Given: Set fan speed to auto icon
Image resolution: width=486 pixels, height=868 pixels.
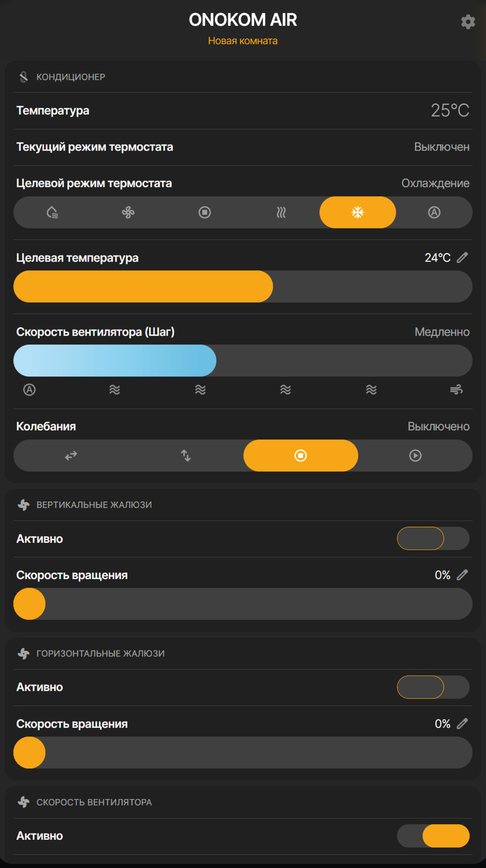Looking at the screenshot, I should tap(30, 389).
